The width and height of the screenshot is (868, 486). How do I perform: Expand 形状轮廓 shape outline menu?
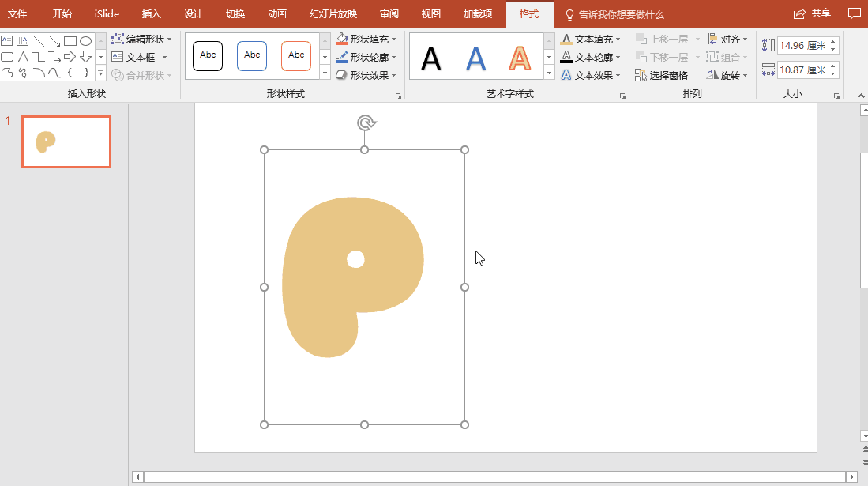tap(366, 57)
